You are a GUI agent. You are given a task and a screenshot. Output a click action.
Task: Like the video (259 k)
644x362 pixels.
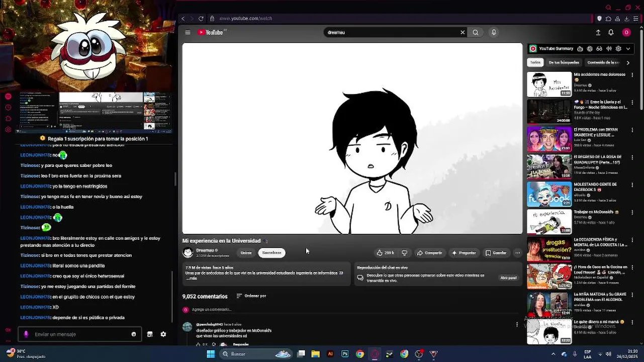pyautogui.click(x=385, y=253)
